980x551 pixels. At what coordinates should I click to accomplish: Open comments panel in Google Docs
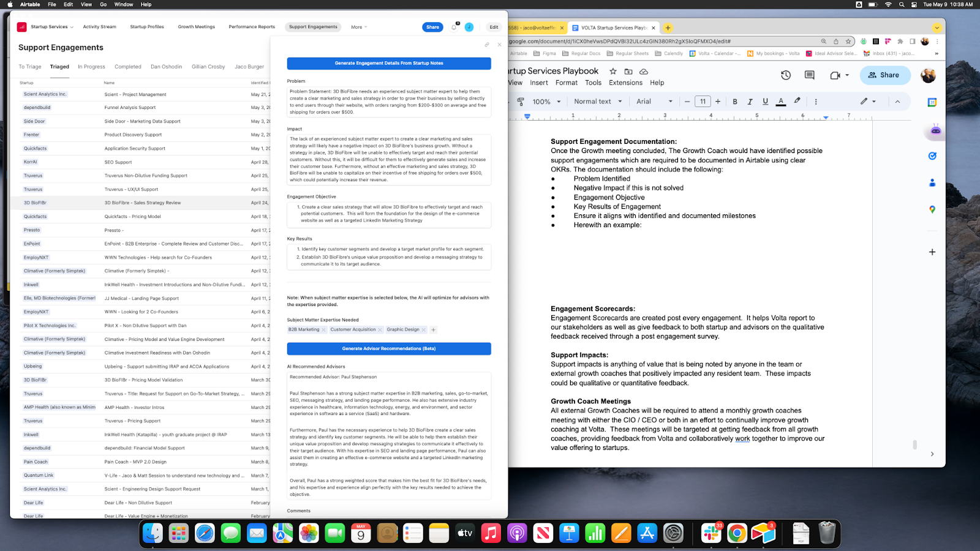pyautogui.click(x=809, y=75)
